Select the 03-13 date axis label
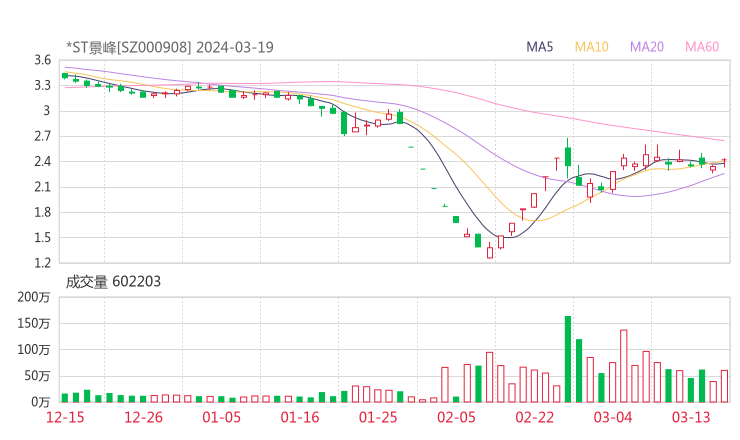This screenshot has height=440, width=740. pyautogui.click(x=691, y=417)
